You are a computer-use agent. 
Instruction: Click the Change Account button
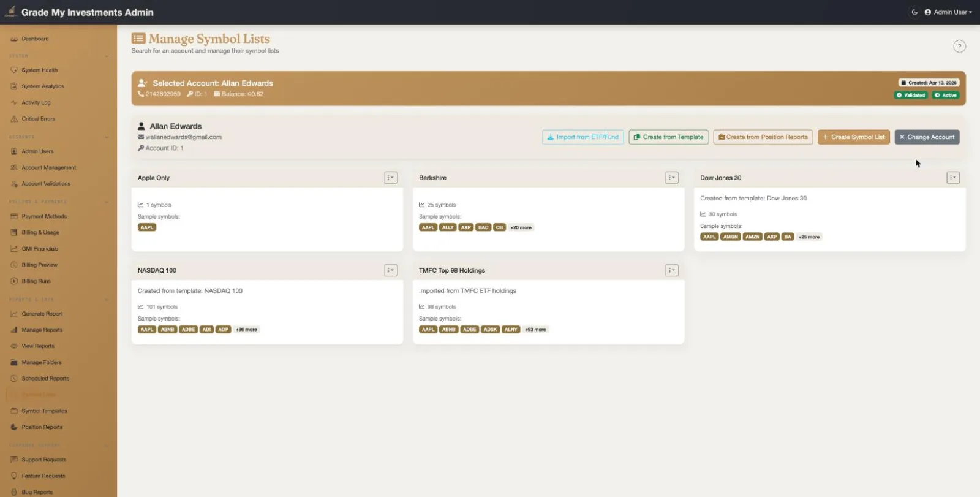[927, 137]
